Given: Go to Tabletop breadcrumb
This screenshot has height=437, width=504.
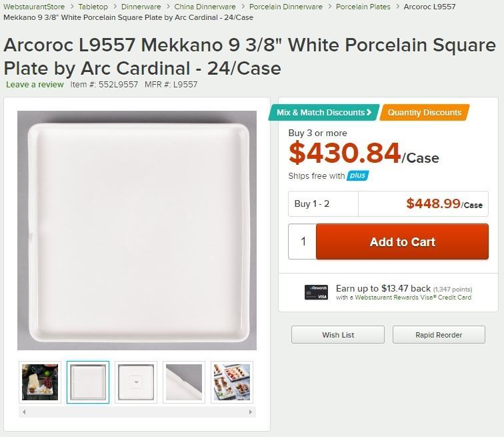Looking at the screenshot, I should pyautogui.click(x=93, y=7).
